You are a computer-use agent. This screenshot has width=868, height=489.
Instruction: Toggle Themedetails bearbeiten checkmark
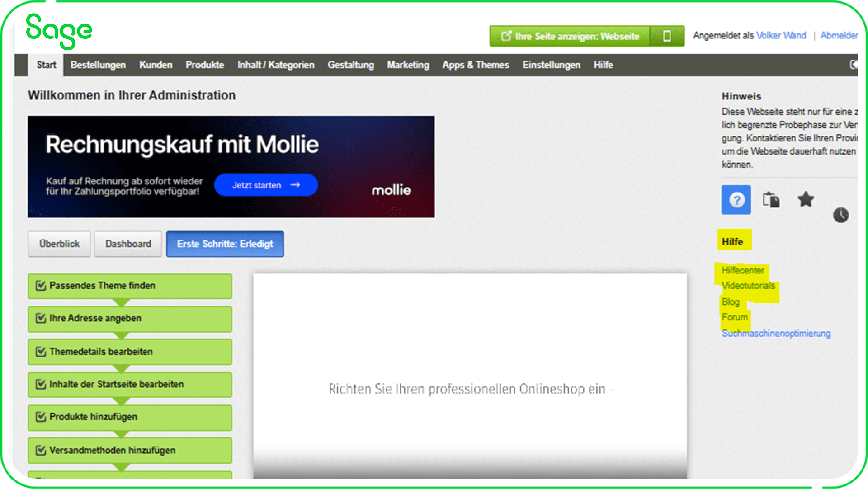[x=41, y=352]
